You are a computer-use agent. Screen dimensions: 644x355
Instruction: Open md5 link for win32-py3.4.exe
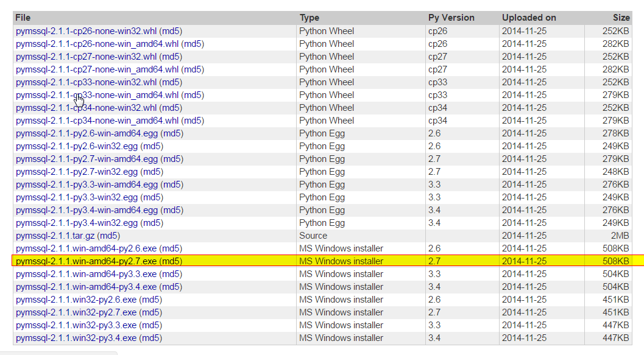(x=150, y=338)
